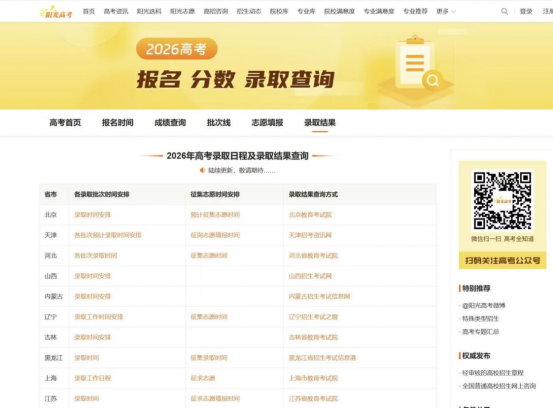Click the 阳光高考 site logo
553x409 pixels.
tap(56, 12)
